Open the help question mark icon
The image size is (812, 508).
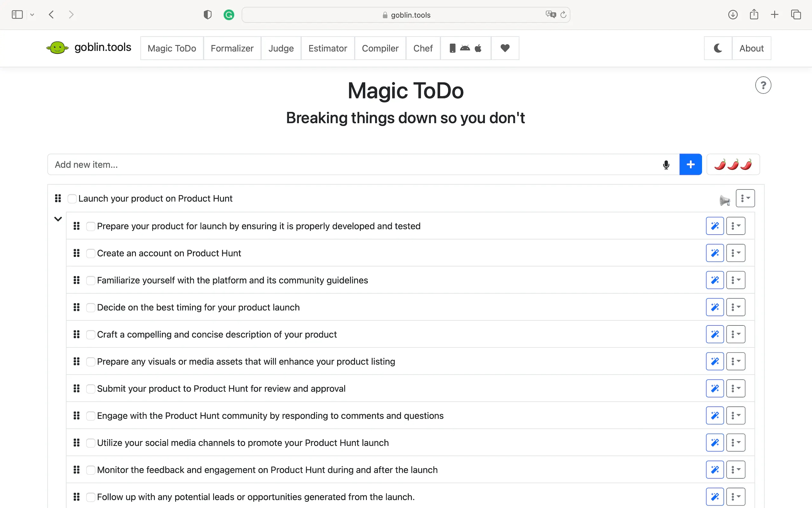pyautogui.click(x=763, y=85)
